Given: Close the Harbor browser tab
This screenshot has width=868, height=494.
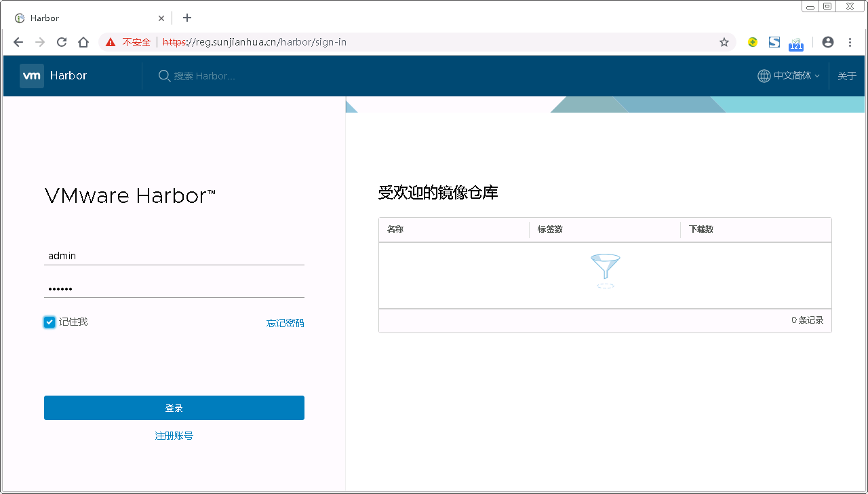Looking at the screenshot, I should (161, 18).
